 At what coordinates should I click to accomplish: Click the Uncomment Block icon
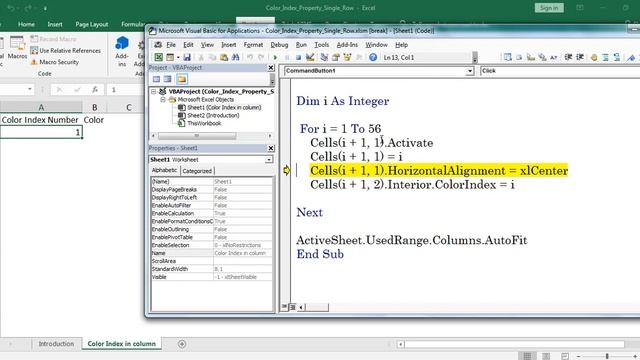point(617,58)
